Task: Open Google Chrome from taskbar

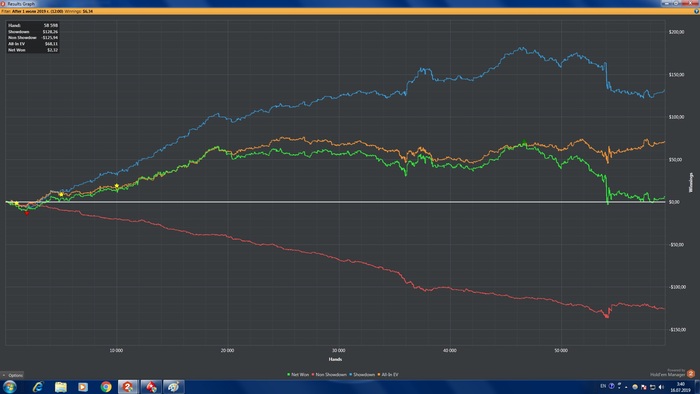Action: (106, 387)
